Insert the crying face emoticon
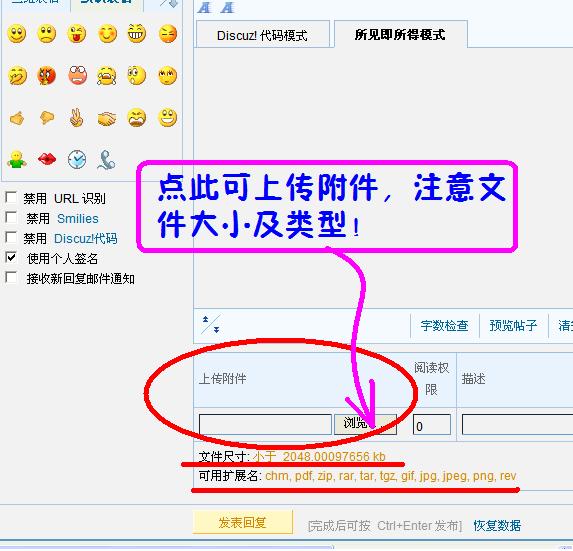573x551 pixels. 107,76
